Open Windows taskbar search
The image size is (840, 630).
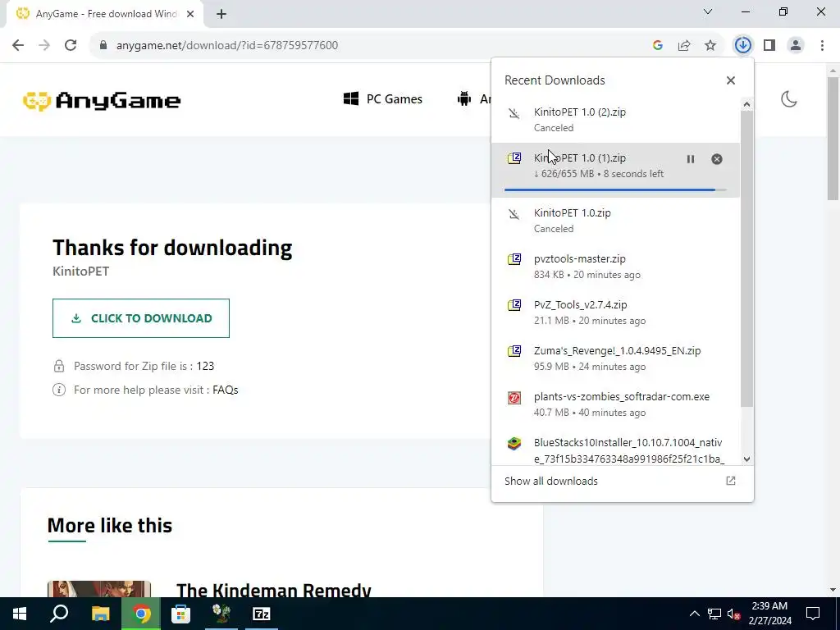click(x=59, y=614)
